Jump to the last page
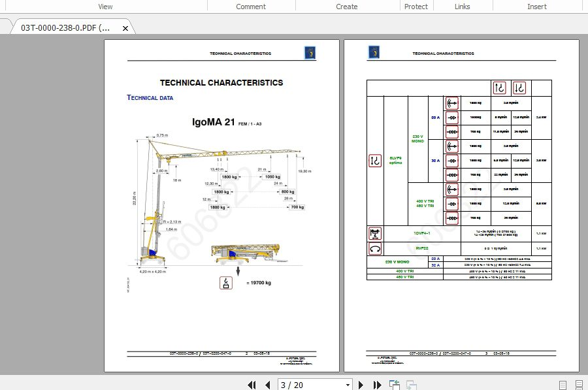This screenshot has height=390, width=588. click(x=377, y=385)
